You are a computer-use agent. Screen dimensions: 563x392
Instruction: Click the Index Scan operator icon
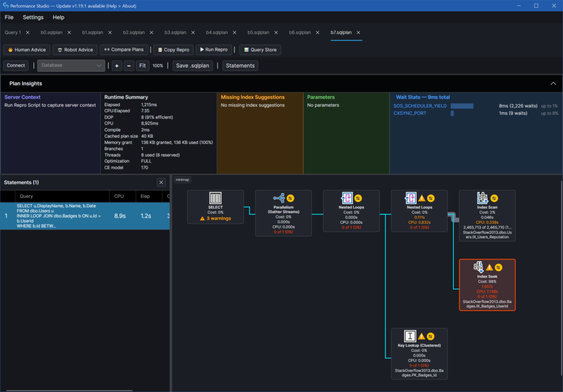tap(482, 198)
